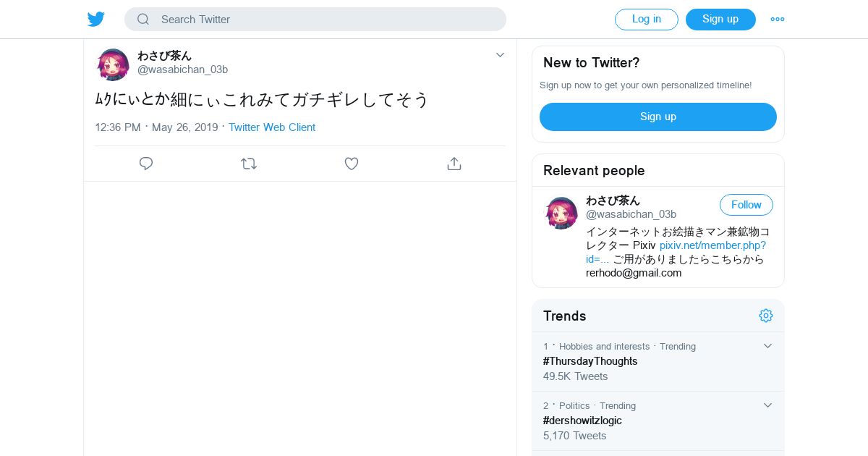Reply to the tweet via speech bubble icon
The height and width of the screenshot is (456, 868).
pyautogui.click(x=146, y=164)
